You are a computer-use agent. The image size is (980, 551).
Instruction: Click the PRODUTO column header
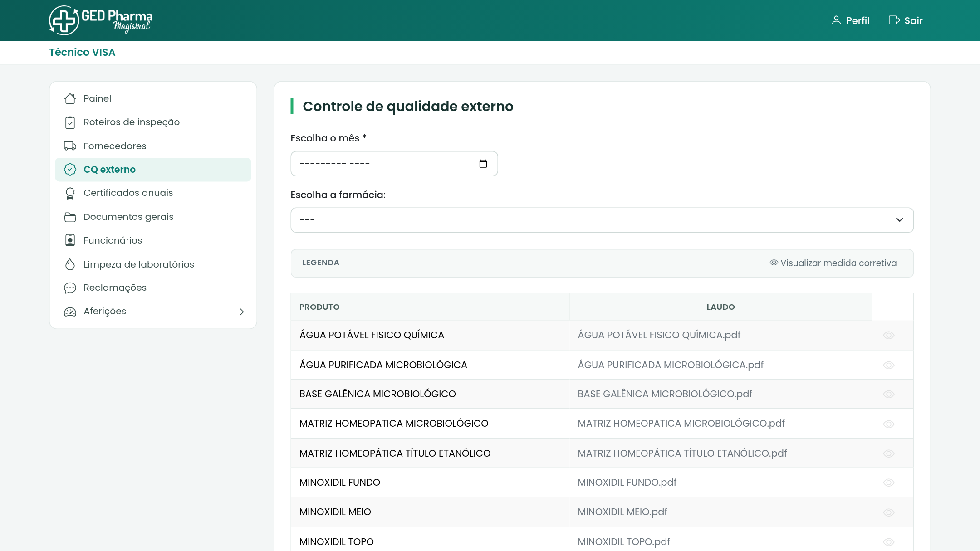pos(430,307)
